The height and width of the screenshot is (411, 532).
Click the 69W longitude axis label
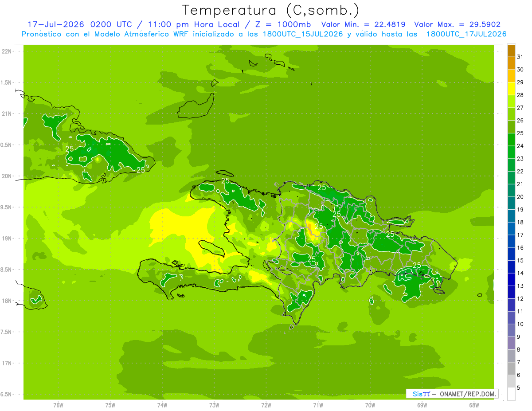point(422,405)
